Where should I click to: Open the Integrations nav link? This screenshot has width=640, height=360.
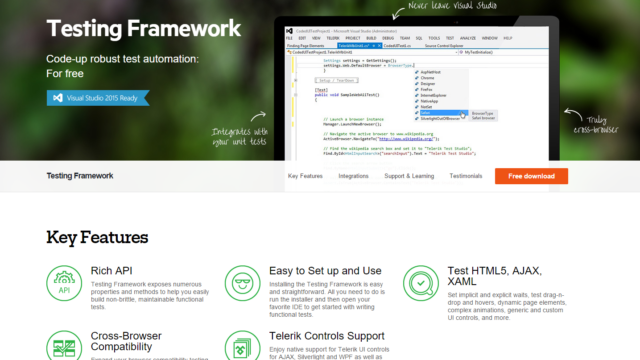pyautogui.click(x=353, y=176)
